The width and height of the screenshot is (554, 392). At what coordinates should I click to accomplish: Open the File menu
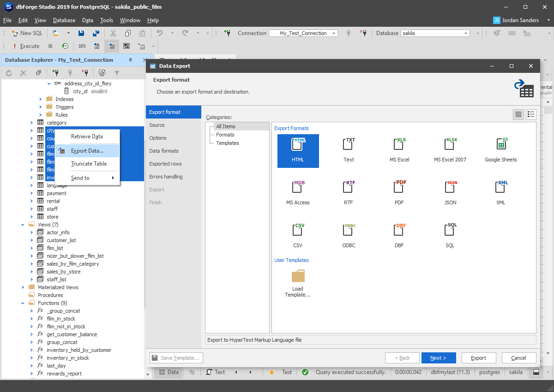(7, 20)
